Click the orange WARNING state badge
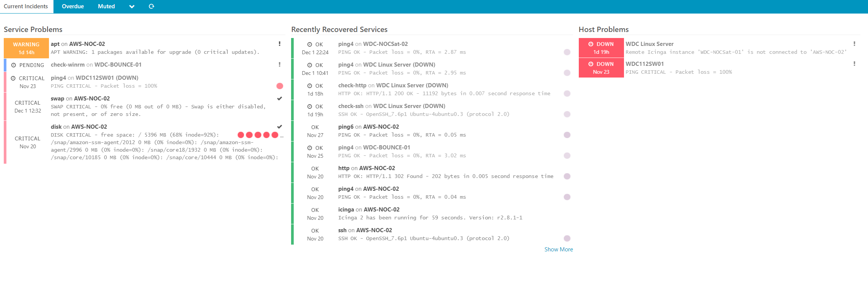This screenshot has width=868, height=286. pos(26,48)
